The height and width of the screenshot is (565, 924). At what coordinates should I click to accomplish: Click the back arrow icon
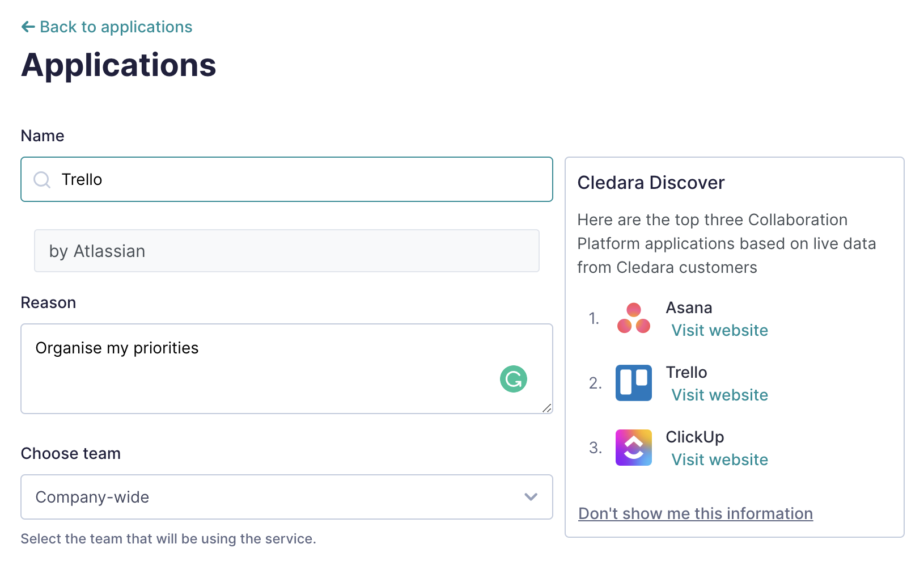click(x=28, y=27)
